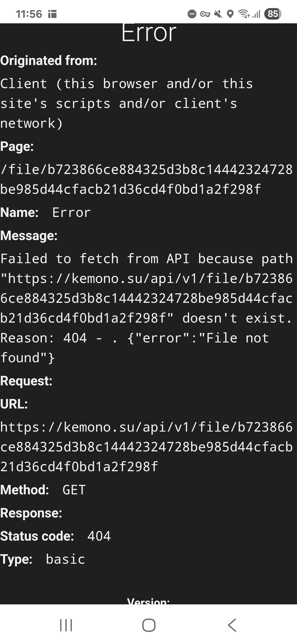Tap the VPN key status icon
297x644 pixels.
pos(205,14)
